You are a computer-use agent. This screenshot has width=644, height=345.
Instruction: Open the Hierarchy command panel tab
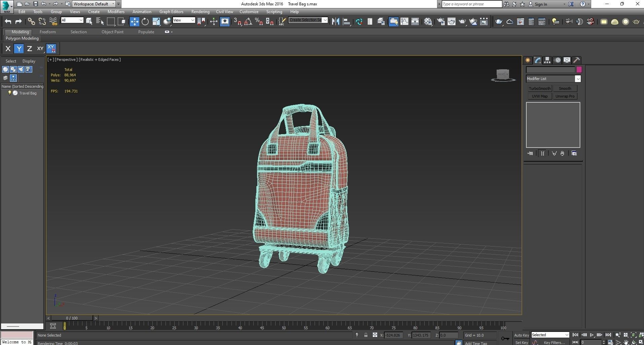[547, 60]
